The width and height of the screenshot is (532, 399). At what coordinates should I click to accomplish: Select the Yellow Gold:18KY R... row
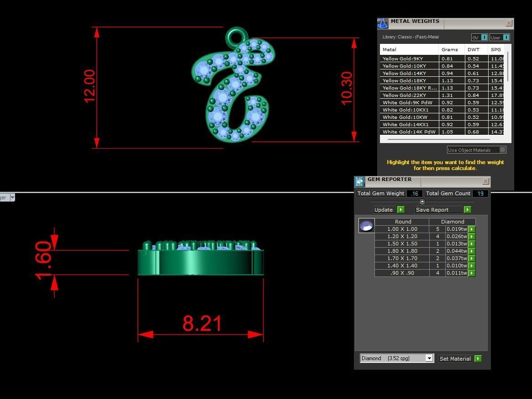442,88
